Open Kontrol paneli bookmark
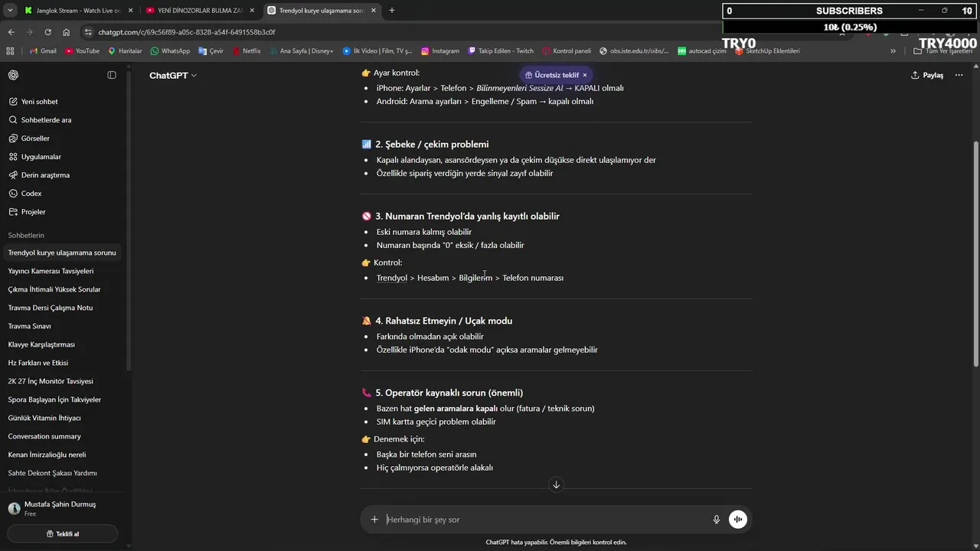 567,51
